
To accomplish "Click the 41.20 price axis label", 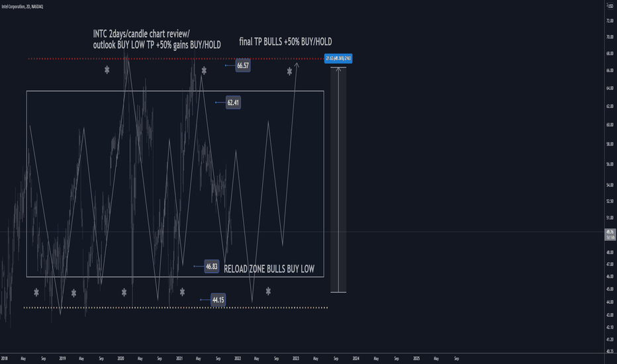I will click(610, 340).
